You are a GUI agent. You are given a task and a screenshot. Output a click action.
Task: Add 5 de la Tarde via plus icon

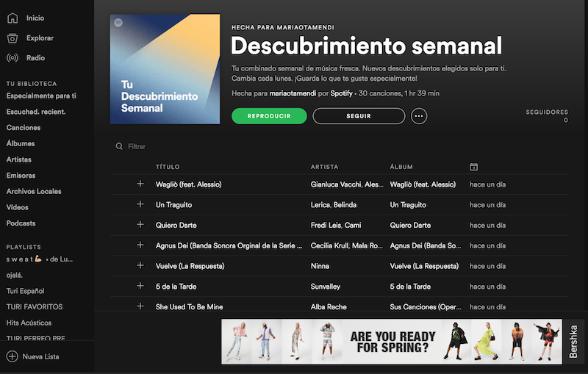click(x=140, y=286)
